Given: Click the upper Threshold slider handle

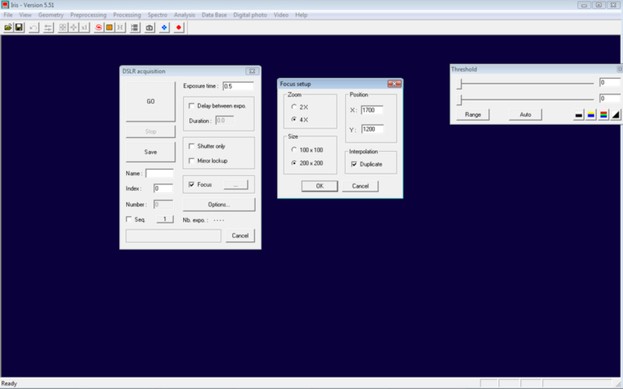Looking at the screenshot, I should tap(460, 83).
